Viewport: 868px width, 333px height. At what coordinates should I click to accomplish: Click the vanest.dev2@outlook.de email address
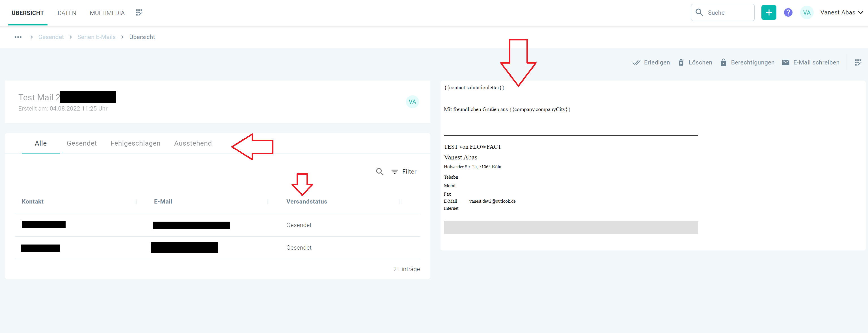coord(492,201)
